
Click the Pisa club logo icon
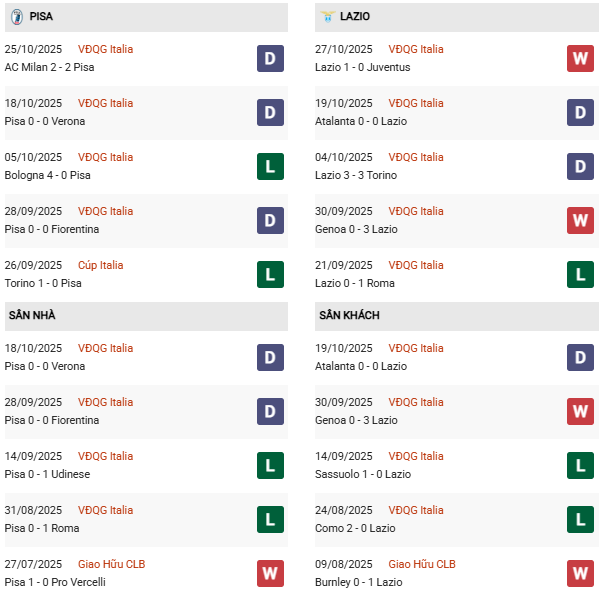(16, 17)
